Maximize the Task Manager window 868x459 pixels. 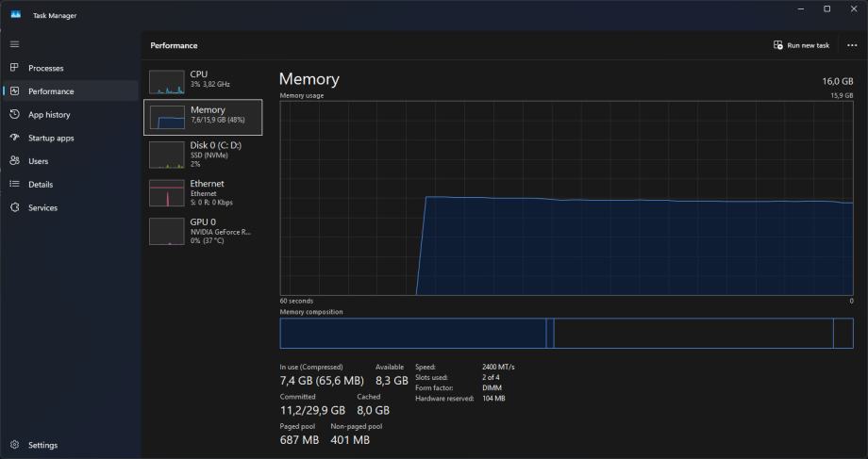pos(827,8)
